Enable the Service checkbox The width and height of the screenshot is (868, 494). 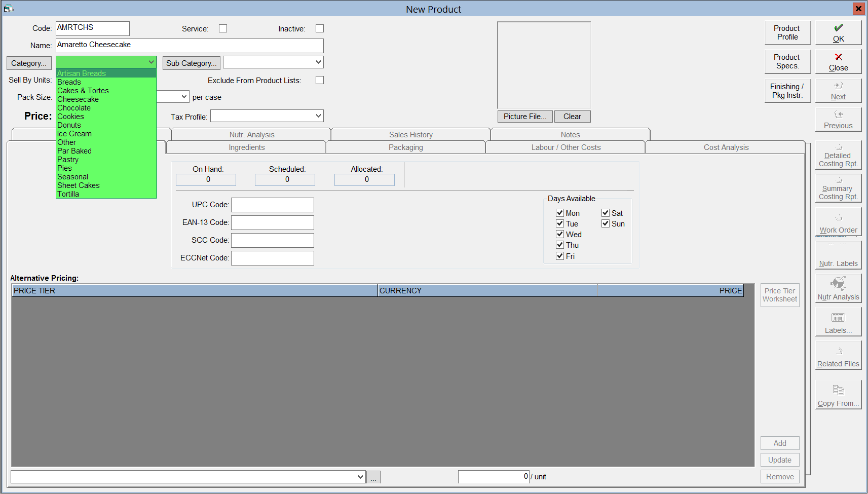click(223, 28)
